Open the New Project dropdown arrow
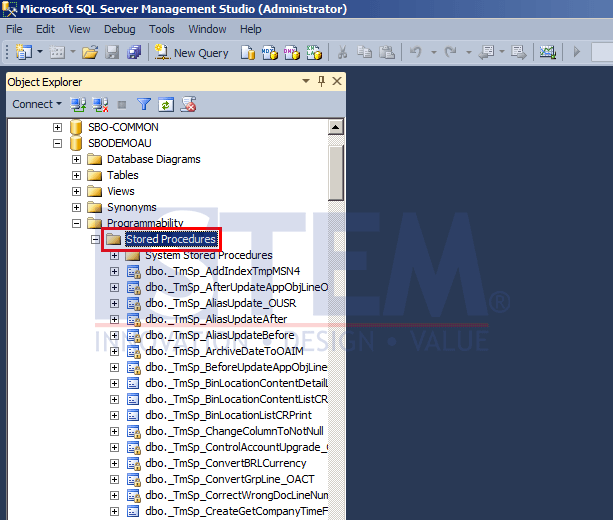Image resolution: width=613 pixels, height=520 pixels. click(40, 52)
